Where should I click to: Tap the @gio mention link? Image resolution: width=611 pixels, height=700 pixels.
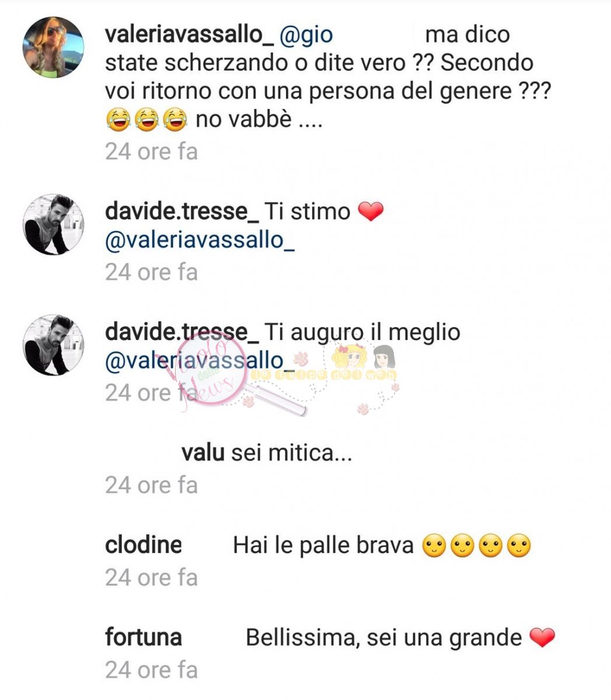[307, 35]
